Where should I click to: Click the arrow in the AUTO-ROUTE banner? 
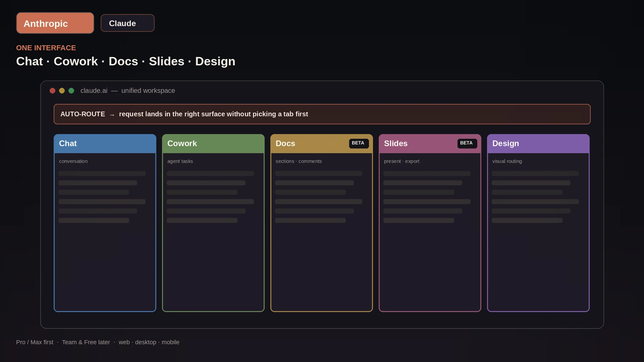coord(112,115)
